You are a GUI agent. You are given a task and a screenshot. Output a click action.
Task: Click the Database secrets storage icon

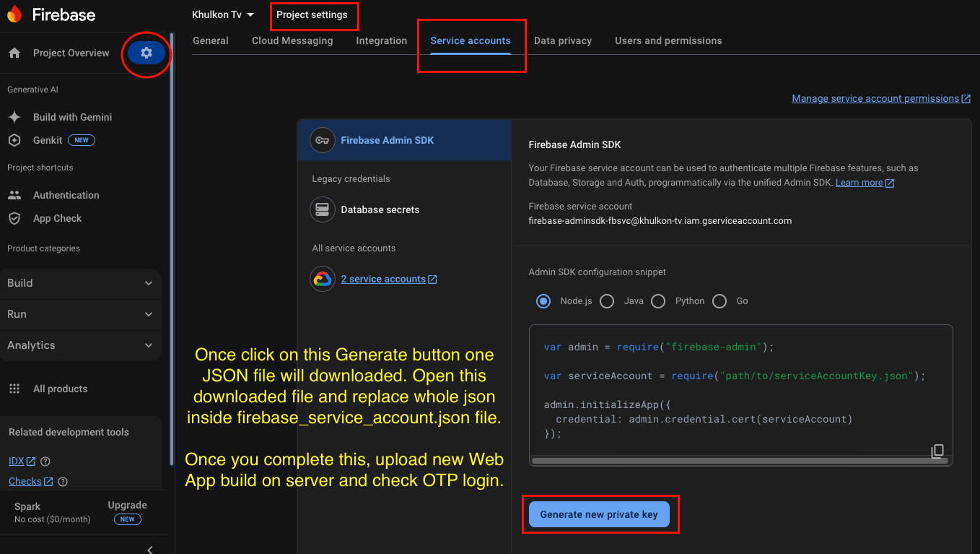click(323, 209)
